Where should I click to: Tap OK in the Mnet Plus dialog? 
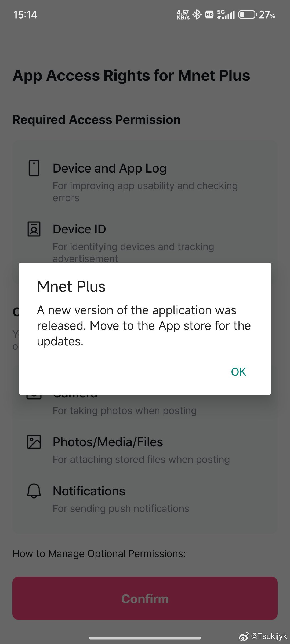tap(238, 372)
